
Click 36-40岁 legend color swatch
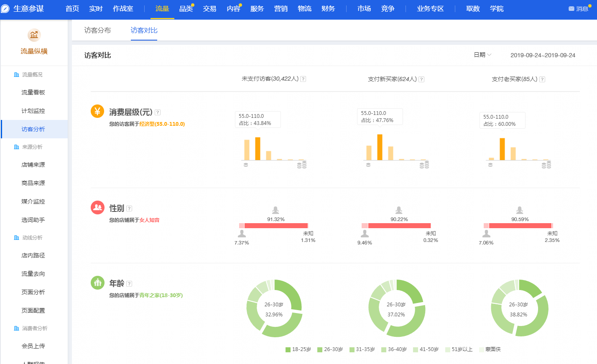point(384,350)
